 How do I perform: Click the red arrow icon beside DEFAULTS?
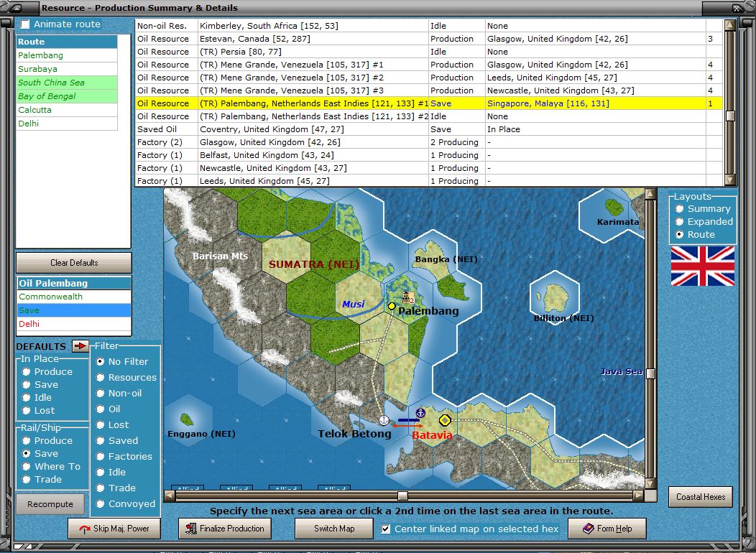tap(80, 346)
